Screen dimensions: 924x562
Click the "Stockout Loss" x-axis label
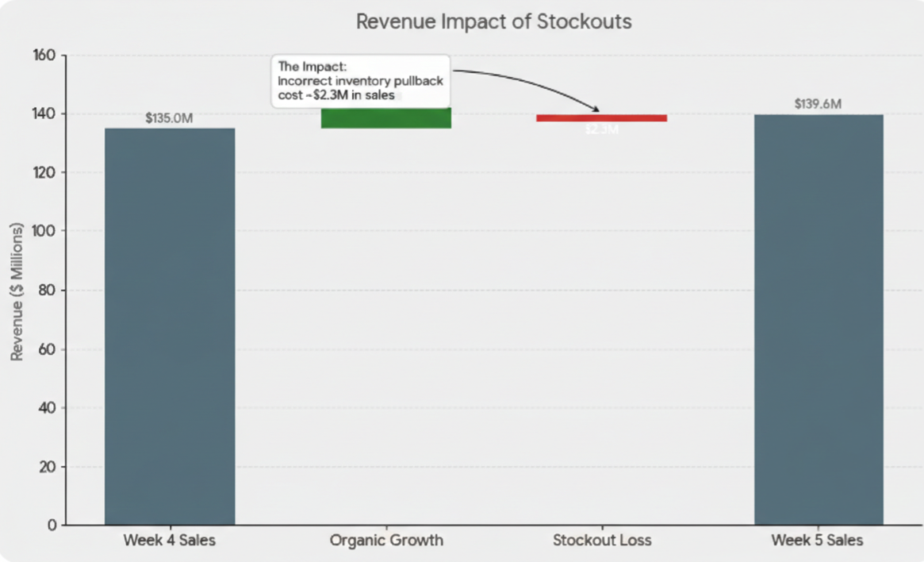[x=601, y=541]
